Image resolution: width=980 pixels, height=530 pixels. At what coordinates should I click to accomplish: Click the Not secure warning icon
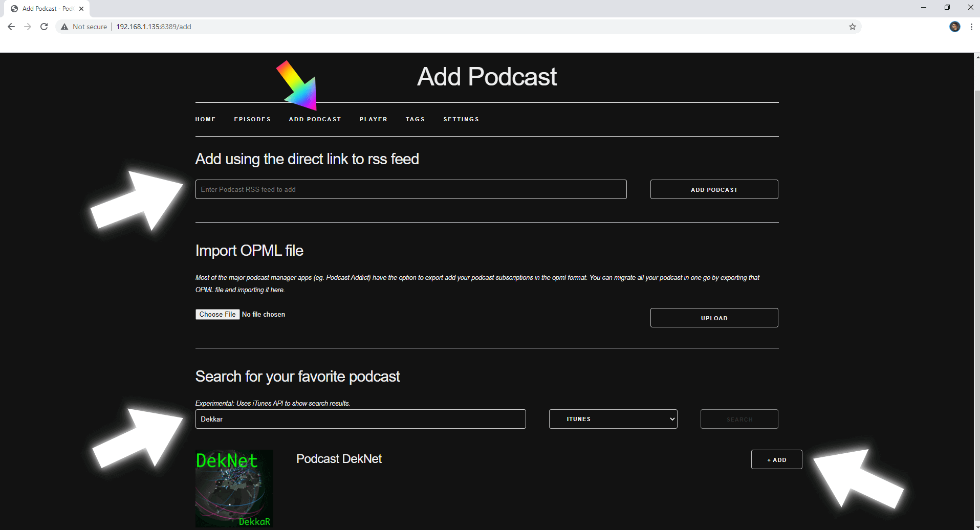tap(64, 27)
